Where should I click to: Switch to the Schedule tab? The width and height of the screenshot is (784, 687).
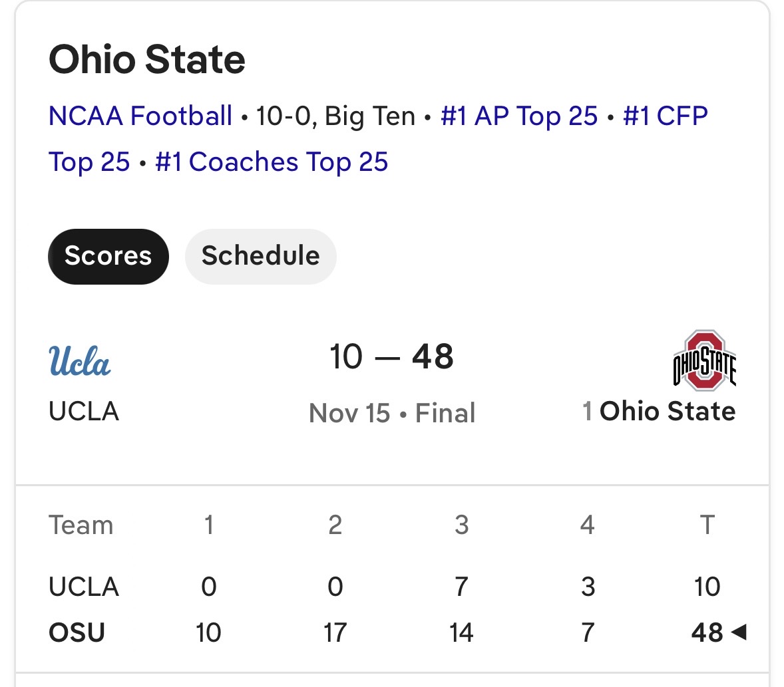260,256
